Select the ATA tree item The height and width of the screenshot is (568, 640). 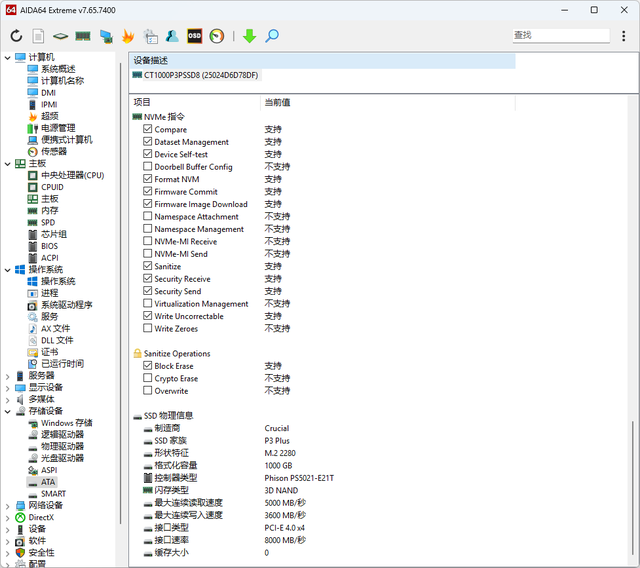click(41, 482)
